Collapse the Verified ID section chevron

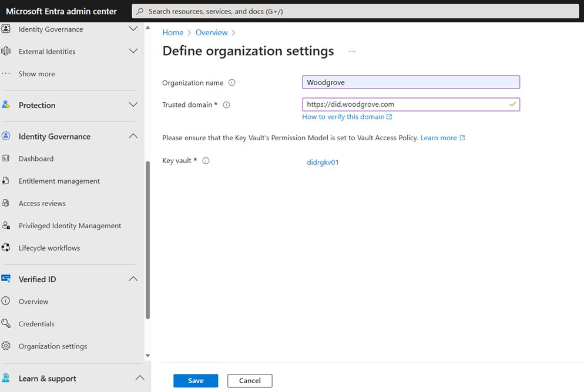tap(133, 279)
